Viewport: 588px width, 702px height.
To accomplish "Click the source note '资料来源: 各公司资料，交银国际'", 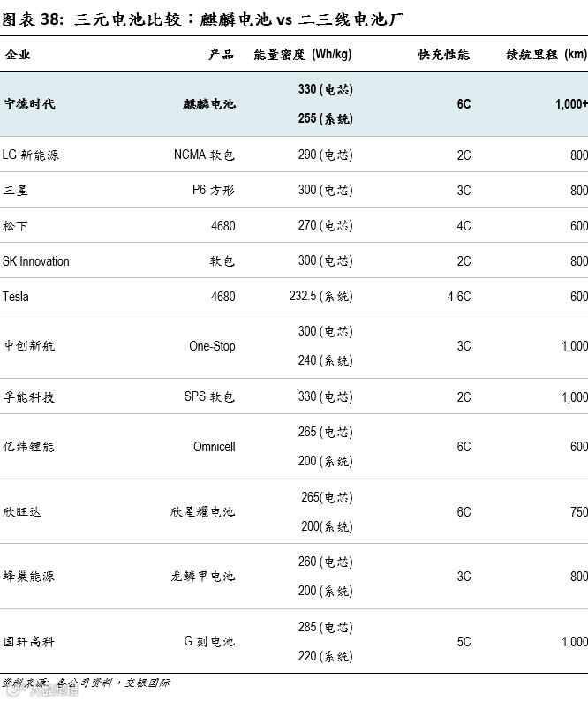I will coord(86,683).
